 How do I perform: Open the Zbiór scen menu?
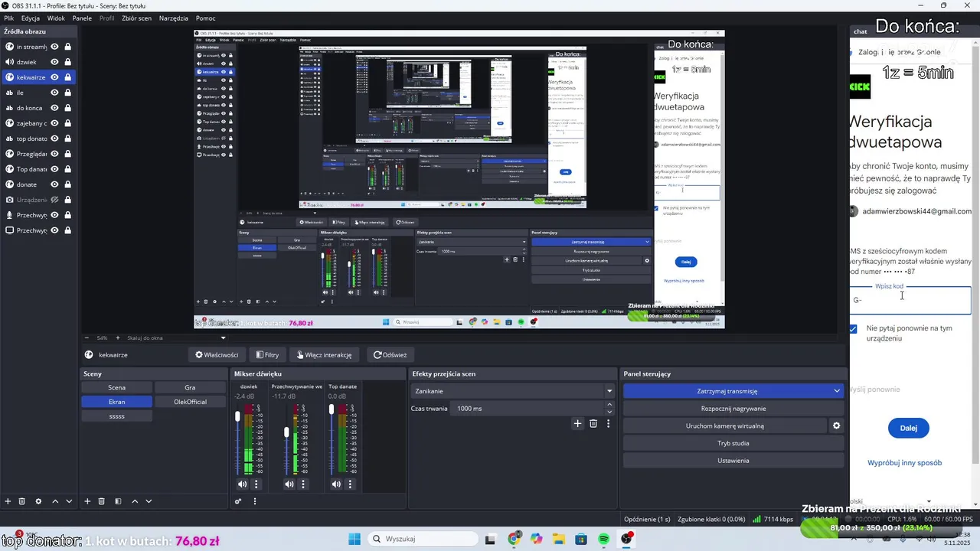click(136, 18)
